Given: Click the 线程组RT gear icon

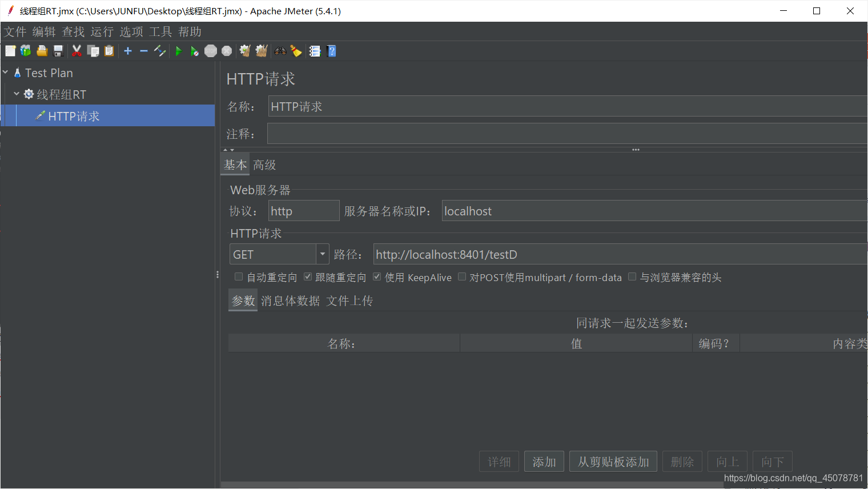Looking at the screenshot, I should [29, 94].
